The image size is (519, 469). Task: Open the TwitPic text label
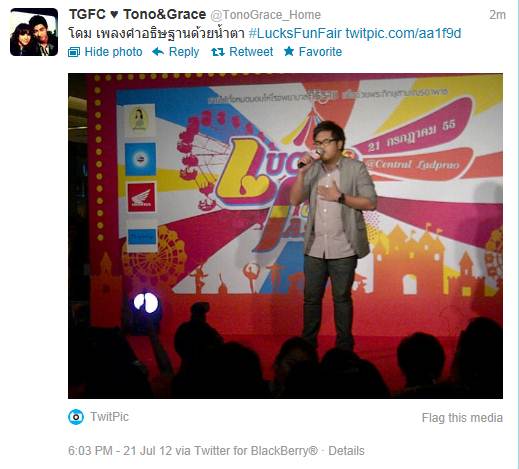[x=109, y=417]
